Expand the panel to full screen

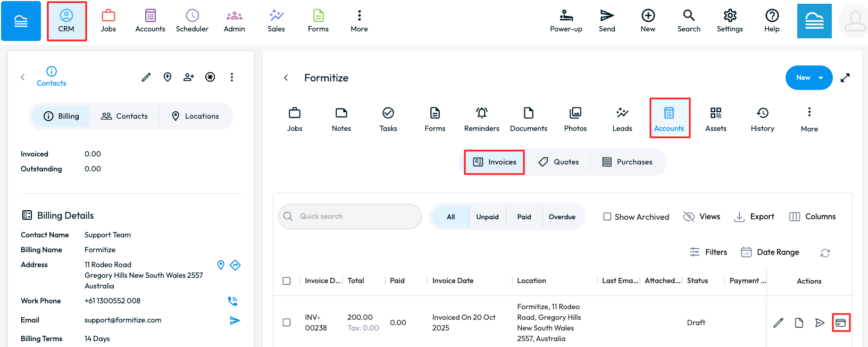(x=845, y=78)
